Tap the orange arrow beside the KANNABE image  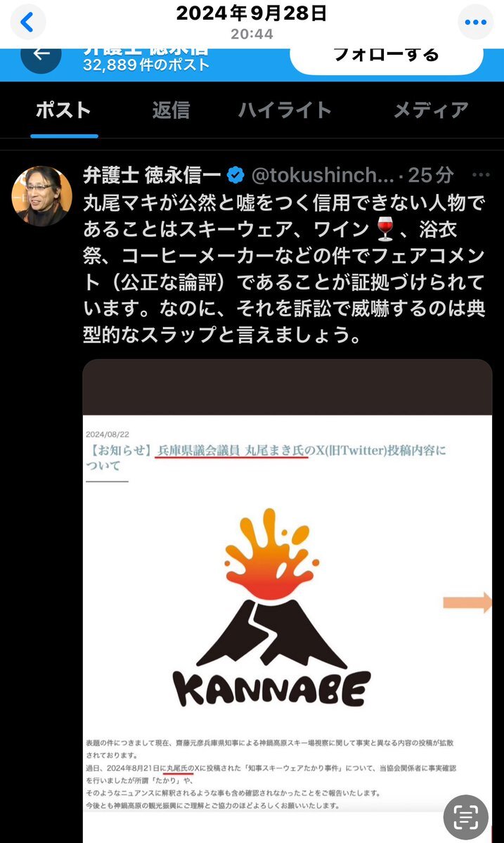[x=467, y=603]
